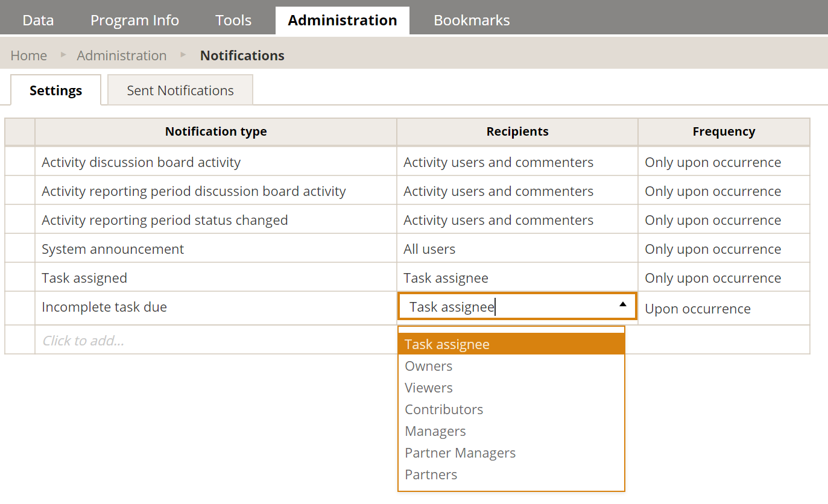
Task: Collapse the Recipients dropdown arrow
Action: point(623,305)
